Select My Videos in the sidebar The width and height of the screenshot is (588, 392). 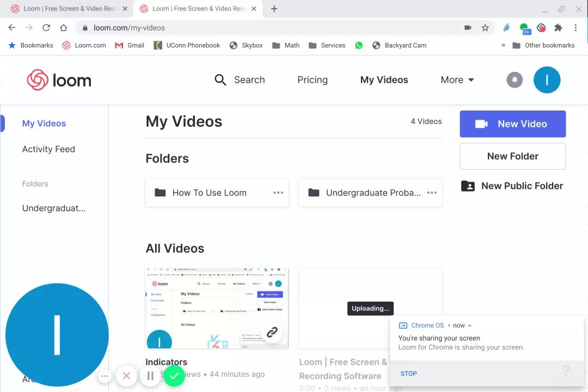tap(44, 124)
